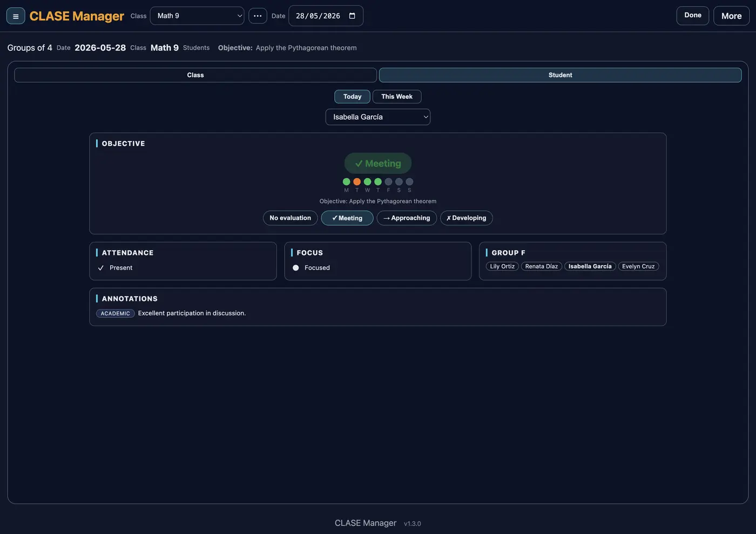Screen dimensions: 756x534
Task: Click the "2026-05-28" date heading text
Action: [100, 48]
